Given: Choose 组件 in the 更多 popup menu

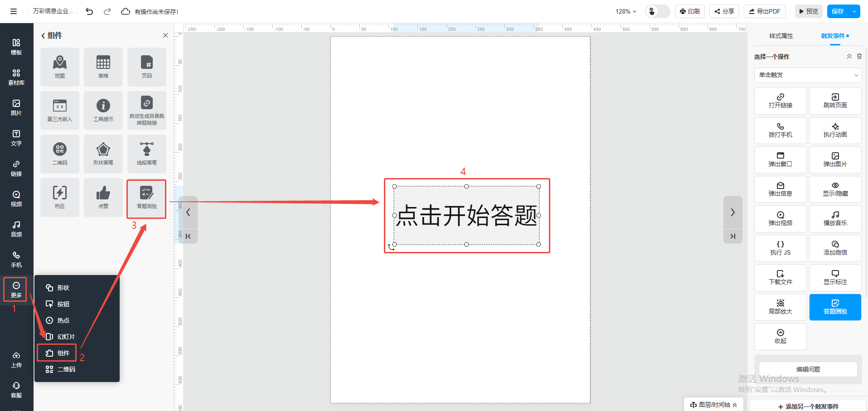Looking at the screenshot, I should pos(58,353).
